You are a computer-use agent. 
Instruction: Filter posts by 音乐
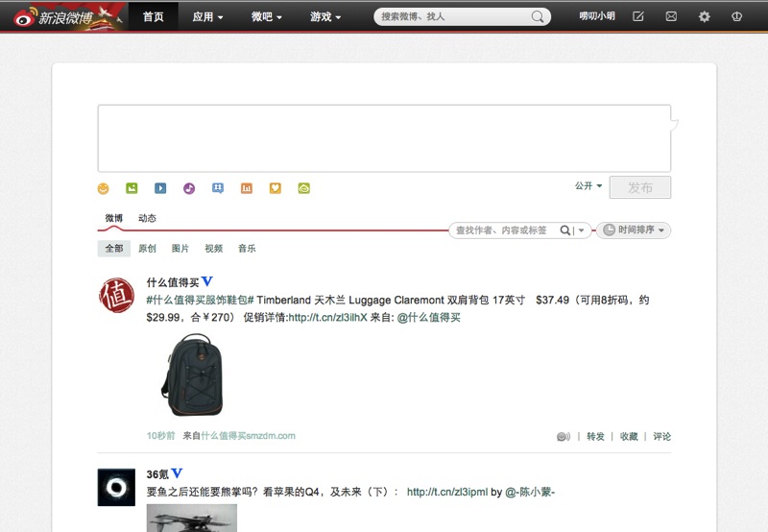247,249
